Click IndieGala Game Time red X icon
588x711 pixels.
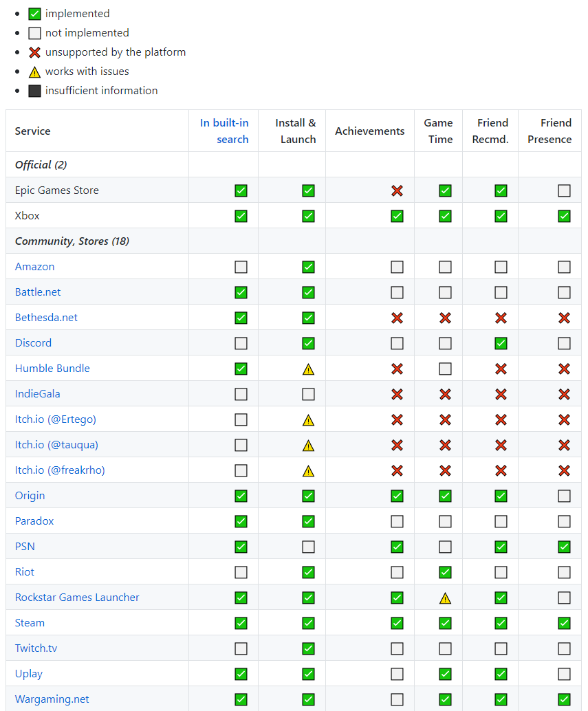coord(445,394)
